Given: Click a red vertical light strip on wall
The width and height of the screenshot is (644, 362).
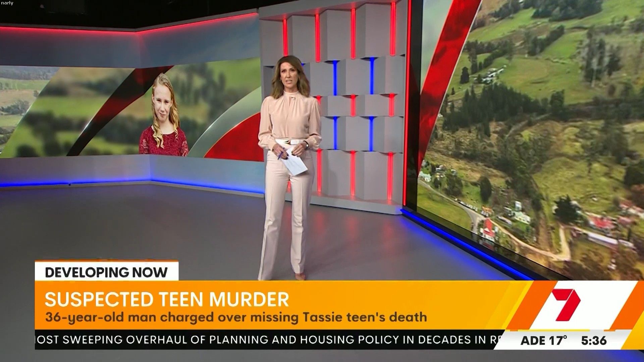Looking at the screenshot, I should click(x=353, y=34).
